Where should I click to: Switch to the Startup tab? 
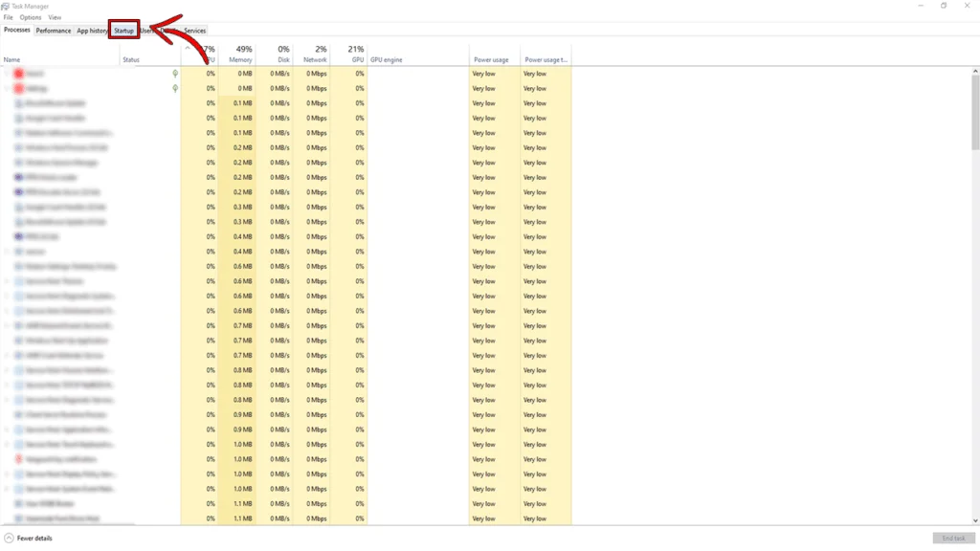pos(123,31)
